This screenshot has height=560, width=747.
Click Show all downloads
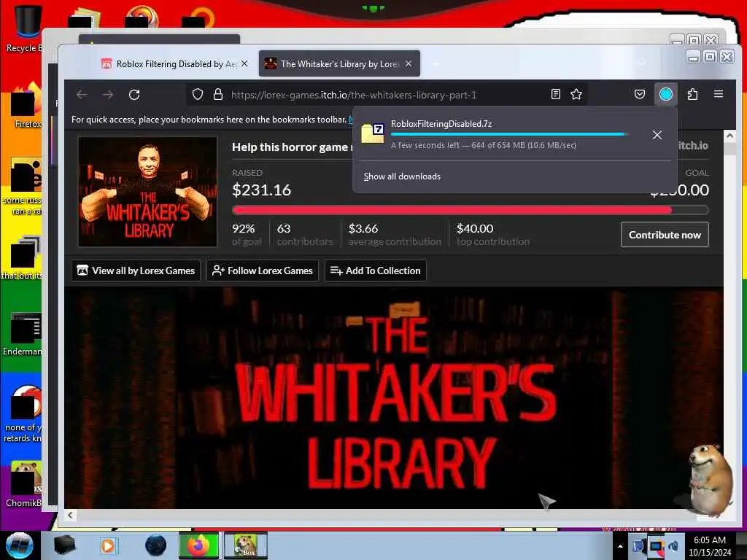[402, 176]
